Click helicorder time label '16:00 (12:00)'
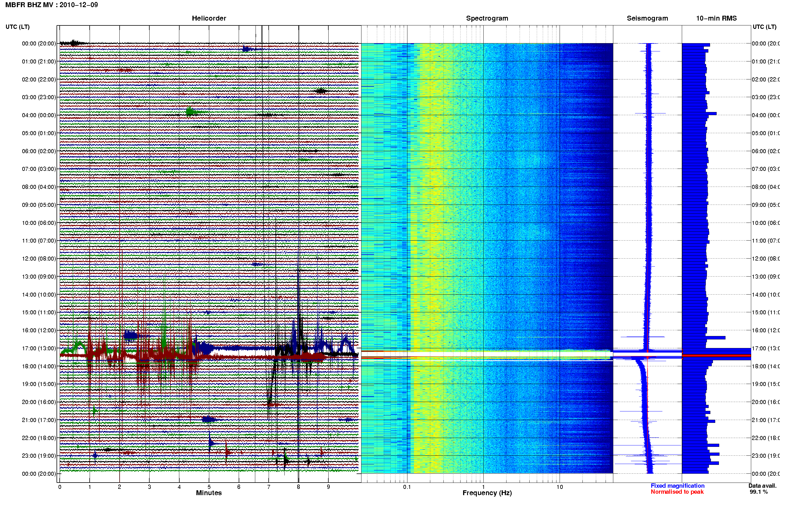 (39, 330)
